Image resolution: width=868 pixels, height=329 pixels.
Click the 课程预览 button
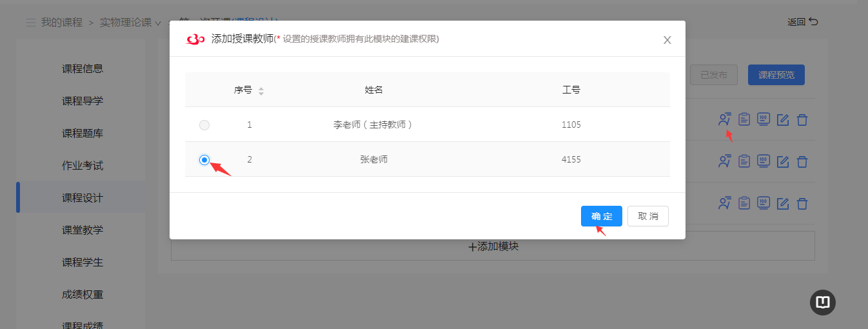pyautogui.click(x=776, y=75)
